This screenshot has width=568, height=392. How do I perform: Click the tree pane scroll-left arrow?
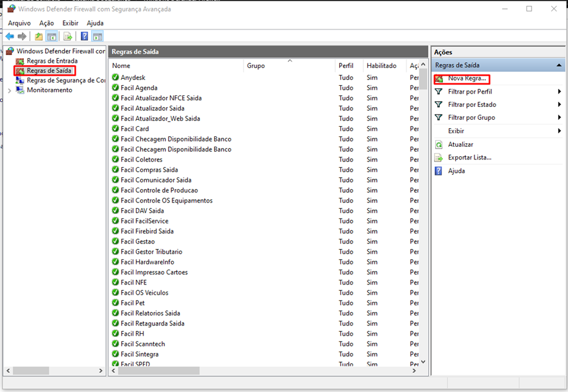(8, 371)
